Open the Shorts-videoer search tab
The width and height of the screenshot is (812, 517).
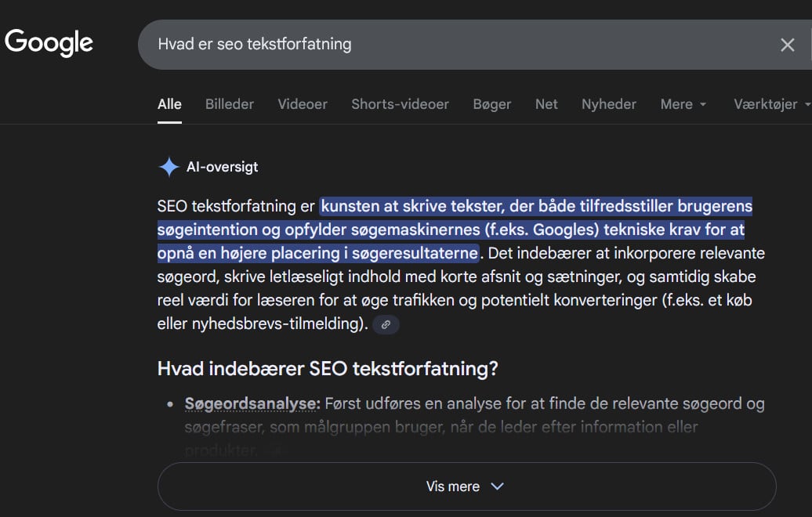(x=400, y=103)
